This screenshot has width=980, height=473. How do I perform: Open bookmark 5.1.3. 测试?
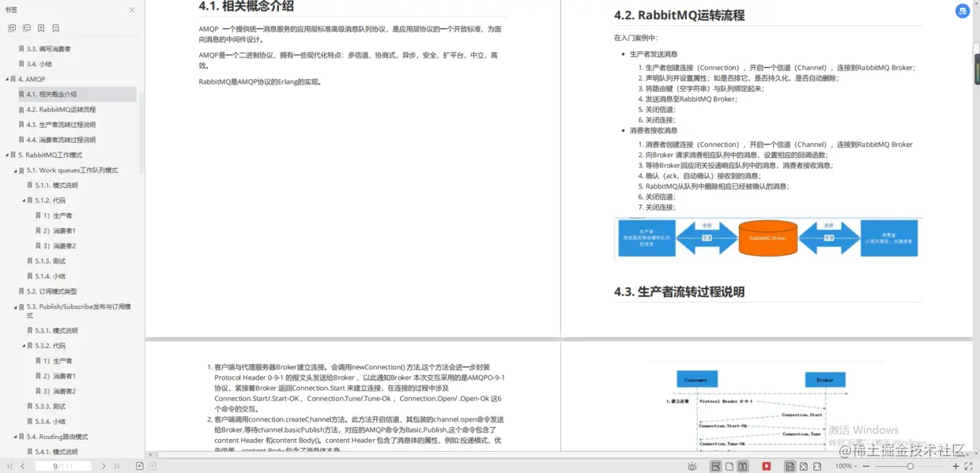click(51, 261)
